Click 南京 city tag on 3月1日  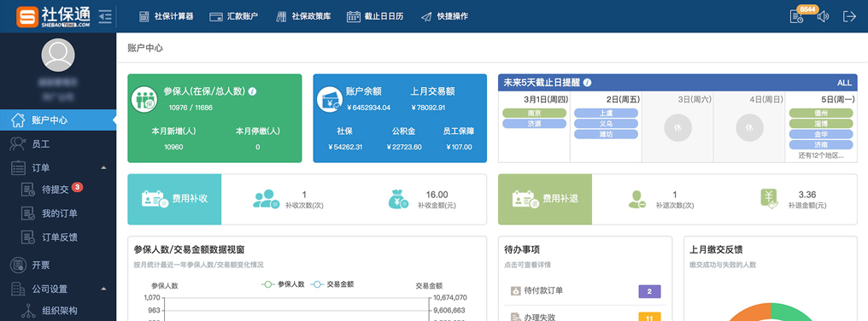pos(534,113)
